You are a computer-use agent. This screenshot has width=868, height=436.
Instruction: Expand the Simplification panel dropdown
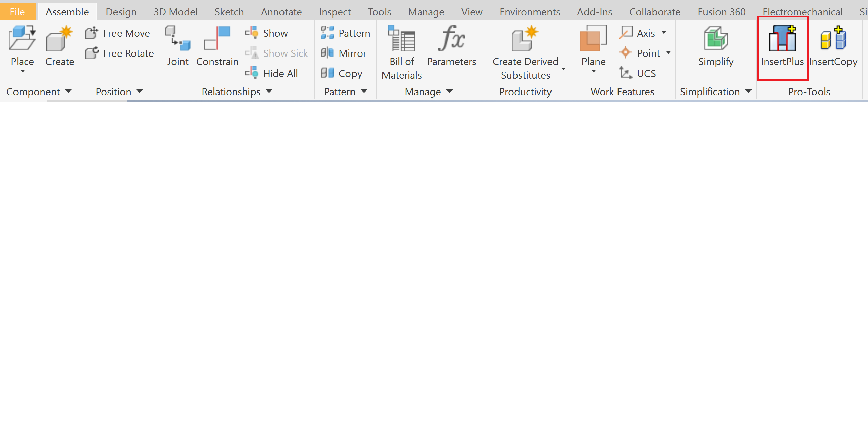(748, 91)
